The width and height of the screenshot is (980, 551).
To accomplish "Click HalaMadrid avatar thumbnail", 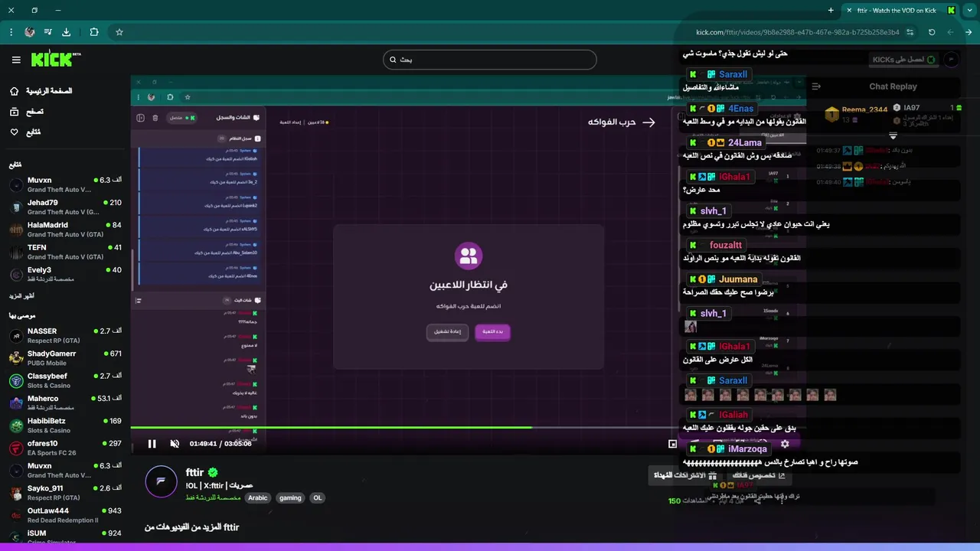I will [16, 230].
